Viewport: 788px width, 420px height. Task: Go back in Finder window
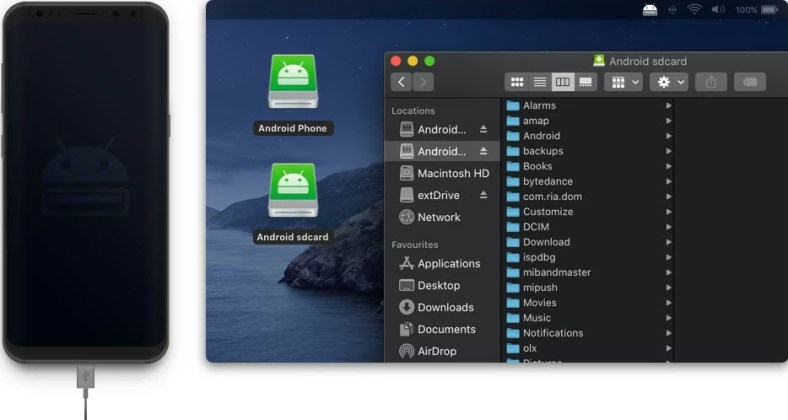(x=401, y=82)
